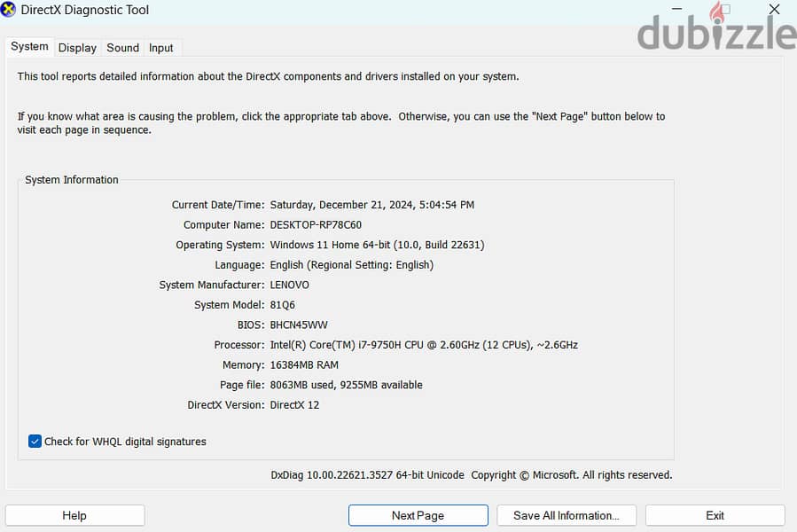The image size is (797, 532).
Task: Click the BIOS value BHCN45WW
Action: tap(299, 325)
